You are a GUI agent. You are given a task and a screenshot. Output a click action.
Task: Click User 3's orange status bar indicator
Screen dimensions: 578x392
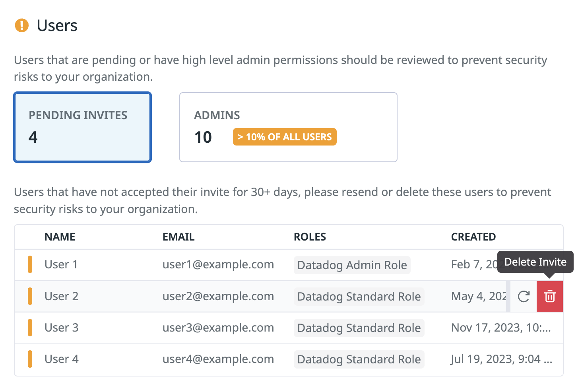pos(30,328)
